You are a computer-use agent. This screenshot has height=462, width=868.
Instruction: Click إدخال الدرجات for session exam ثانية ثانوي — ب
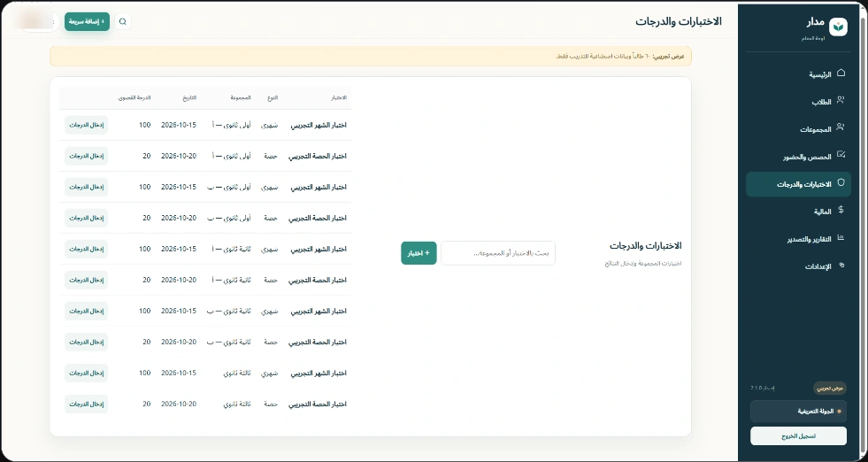point(87,343)
